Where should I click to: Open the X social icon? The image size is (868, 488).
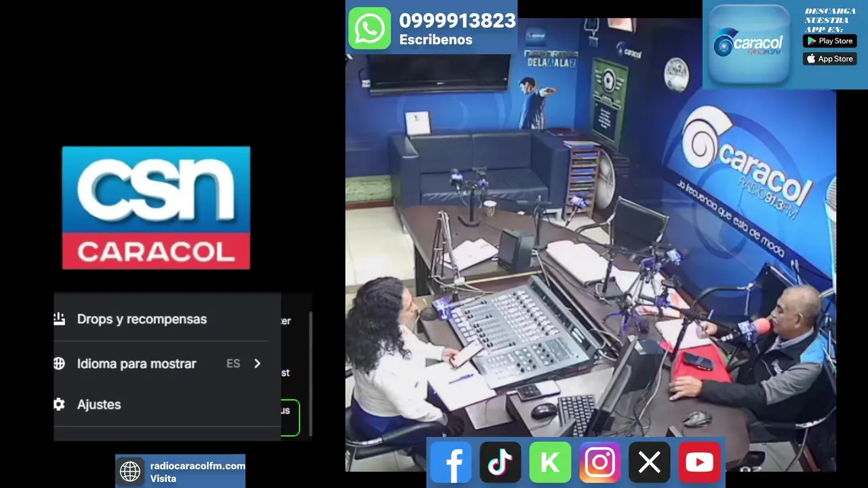click(x=650, y=463)
